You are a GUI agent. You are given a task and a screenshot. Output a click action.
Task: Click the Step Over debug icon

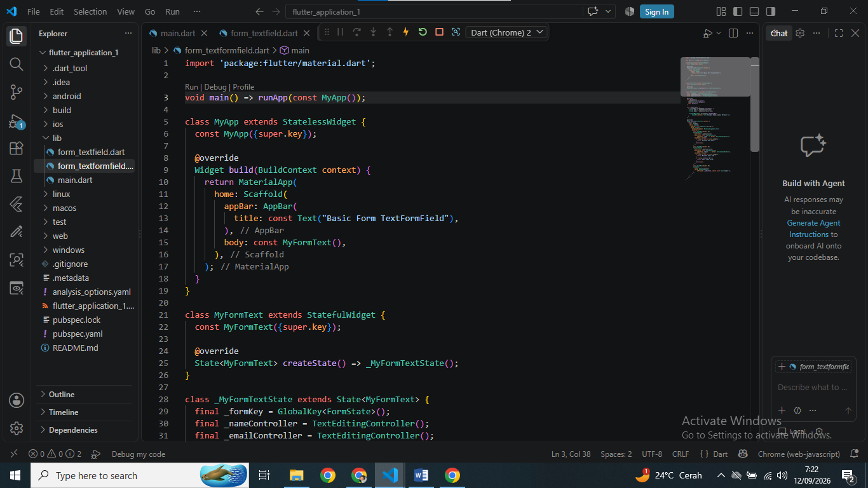tap(356, 32)
